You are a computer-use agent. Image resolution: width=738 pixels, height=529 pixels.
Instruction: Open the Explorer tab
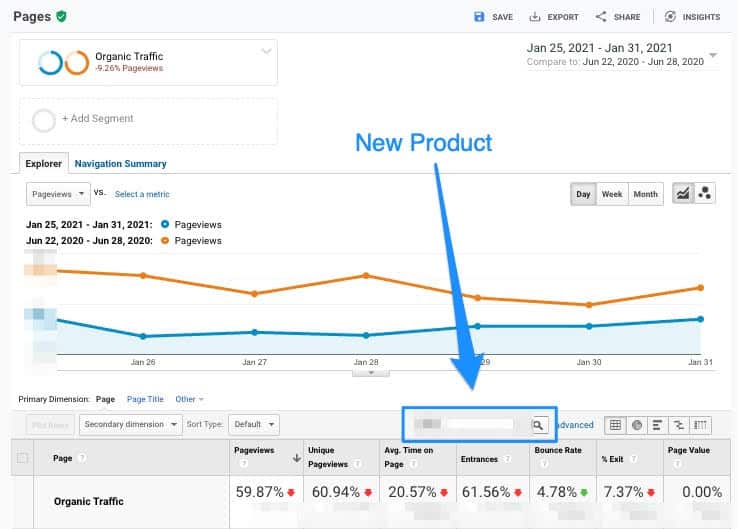[x=44, y=164]
